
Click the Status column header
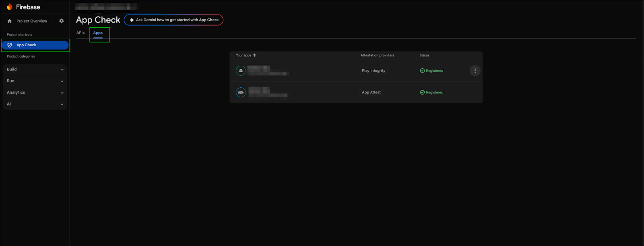point(425,55)
